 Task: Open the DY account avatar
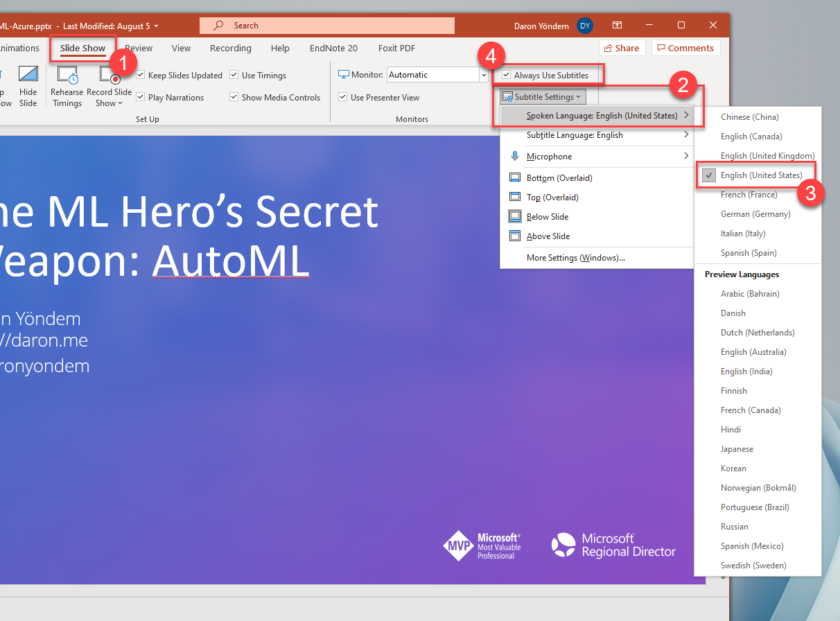(x=584, y=26)
